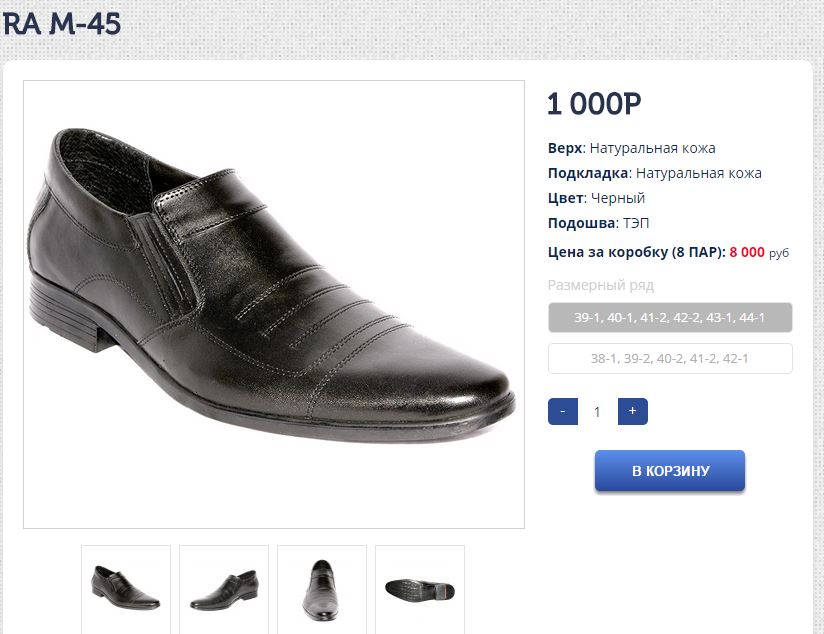The image size is (824, 634).
Task: Choose size range 38-1, 39-2, 40-2, 41-2, 42-1
Action: point(670,358)
